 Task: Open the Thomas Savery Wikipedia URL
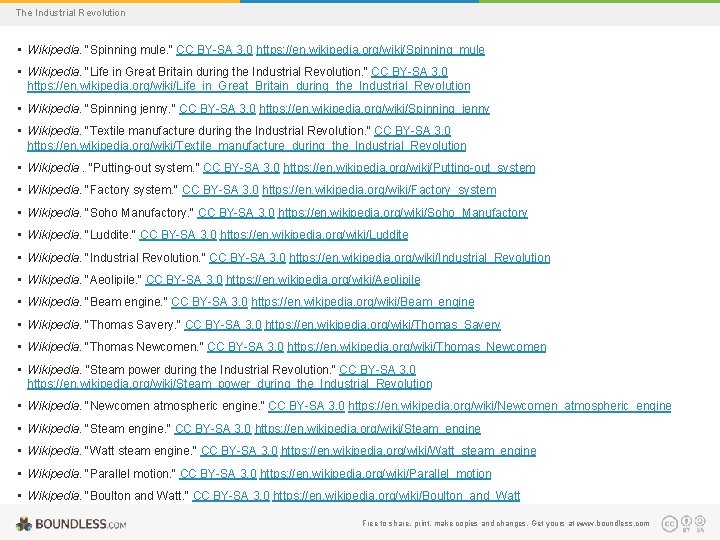pos(382,325)
